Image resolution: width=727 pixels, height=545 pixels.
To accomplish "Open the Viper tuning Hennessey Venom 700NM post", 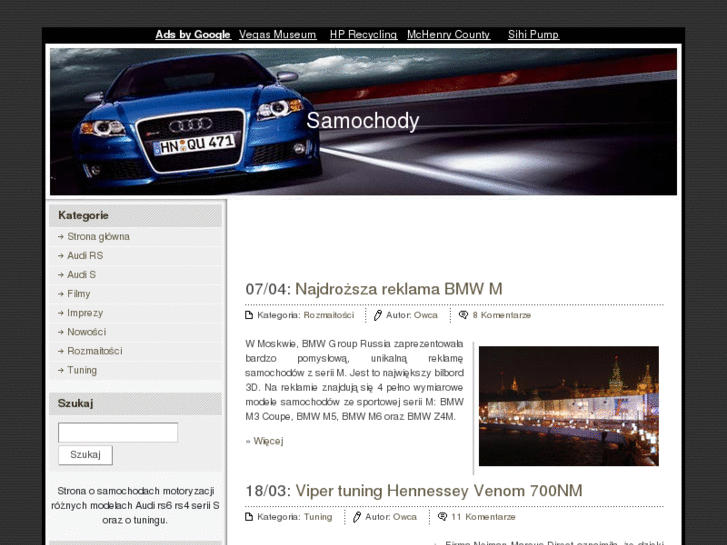I will point(439,491).
